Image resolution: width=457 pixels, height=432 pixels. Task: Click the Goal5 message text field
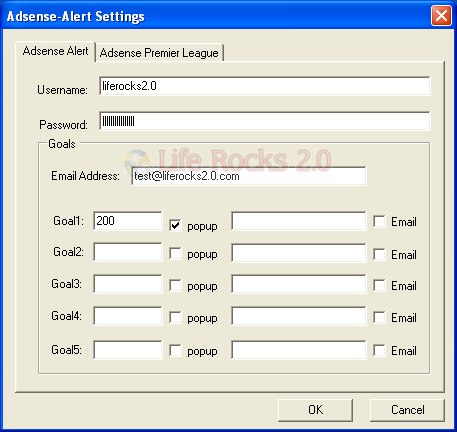point(299,350)
